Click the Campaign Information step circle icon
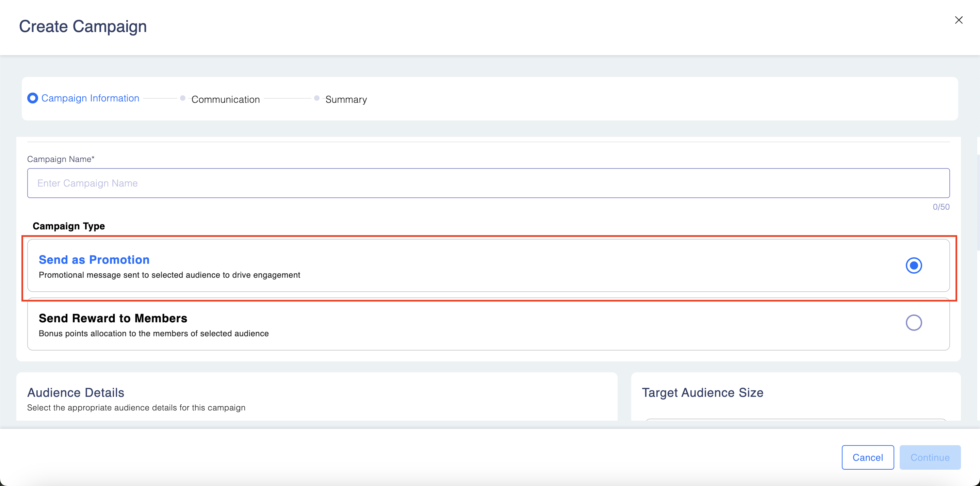The height and width of the screenshot is (486, 980). [x=33, y=98]
